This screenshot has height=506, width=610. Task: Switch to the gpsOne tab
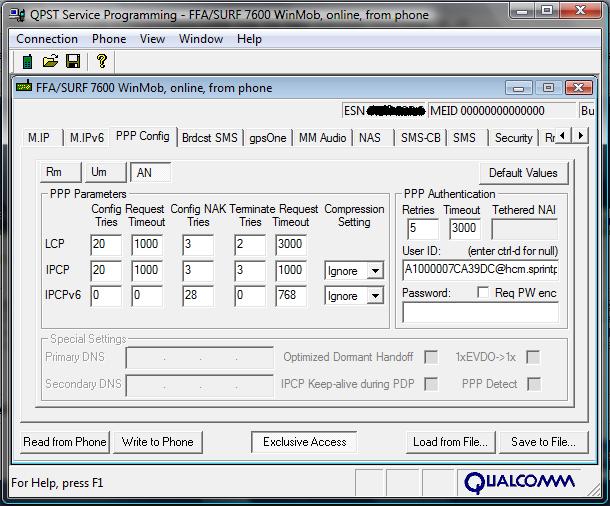click(x=268, y=138)
